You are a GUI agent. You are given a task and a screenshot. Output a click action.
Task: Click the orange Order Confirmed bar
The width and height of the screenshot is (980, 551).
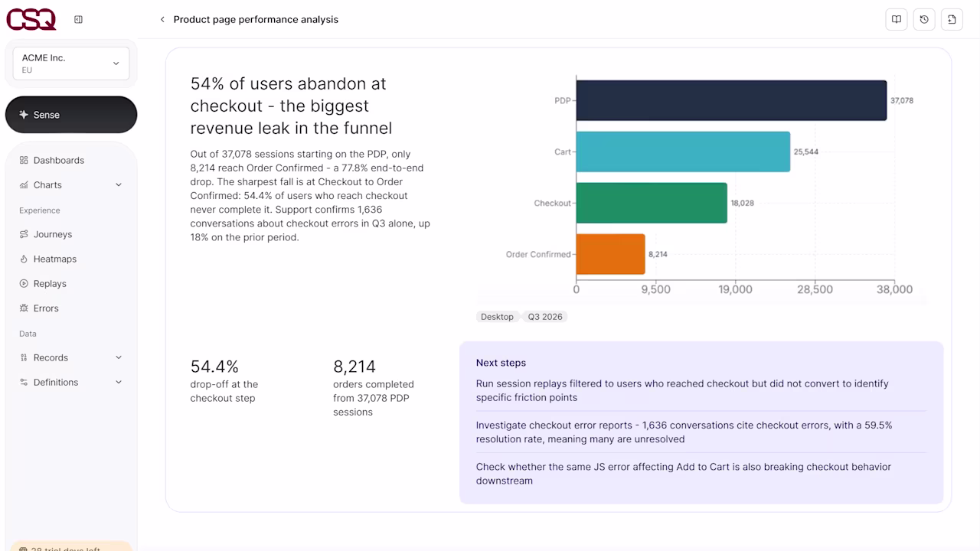pyautogui.click(x=610, y=254)
